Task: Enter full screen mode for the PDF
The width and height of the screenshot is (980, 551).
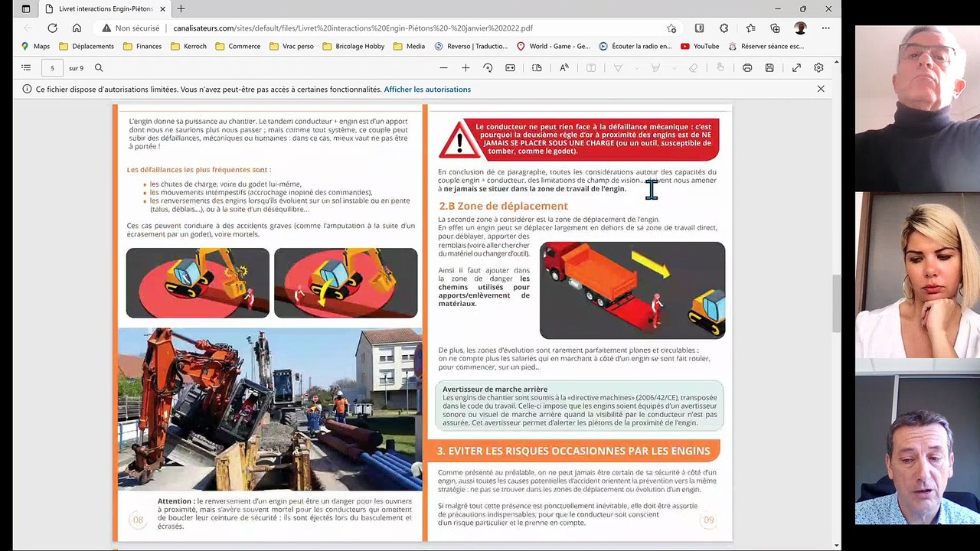Action: coord(796,68)
